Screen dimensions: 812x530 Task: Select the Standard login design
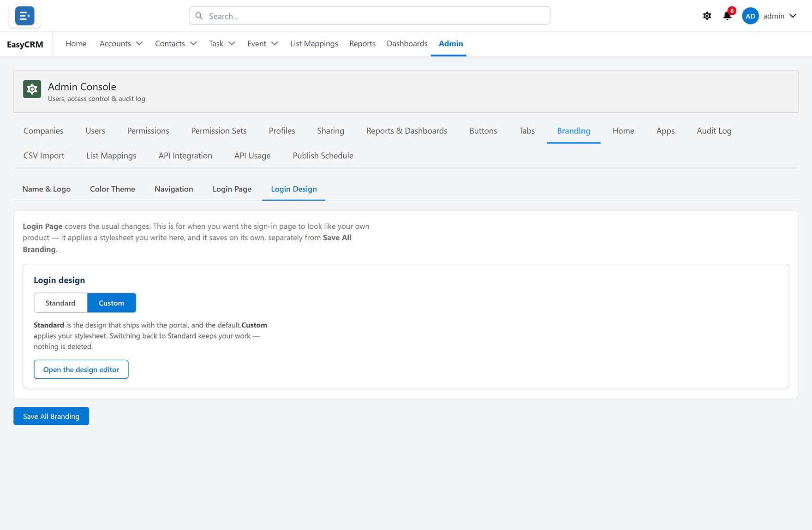pos(60,303)
